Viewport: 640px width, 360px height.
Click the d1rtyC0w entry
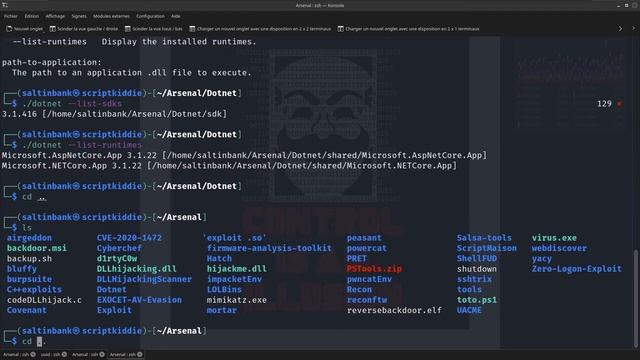(117, 259)
